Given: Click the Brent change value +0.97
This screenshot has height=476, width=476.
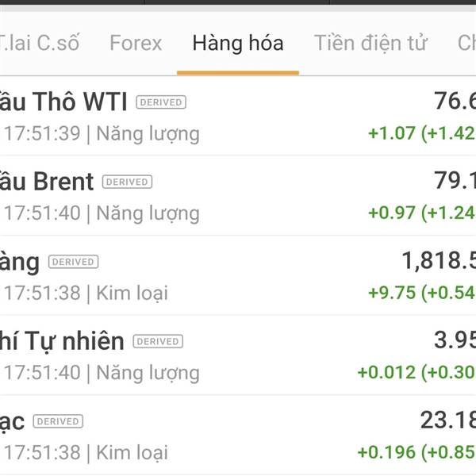Looking at the screenshot, I should click(x=392, y=213).
